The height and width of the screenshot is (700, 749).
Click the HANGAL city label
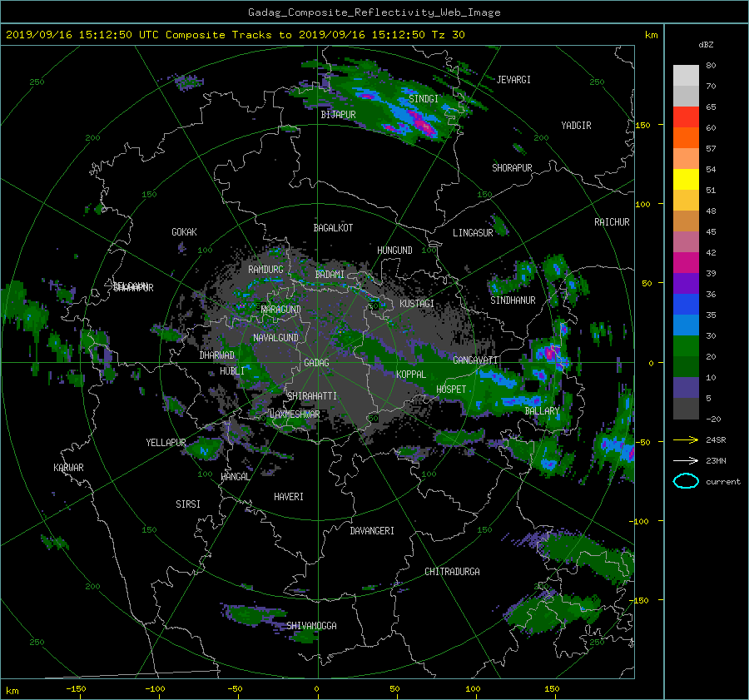click(235, 477)
